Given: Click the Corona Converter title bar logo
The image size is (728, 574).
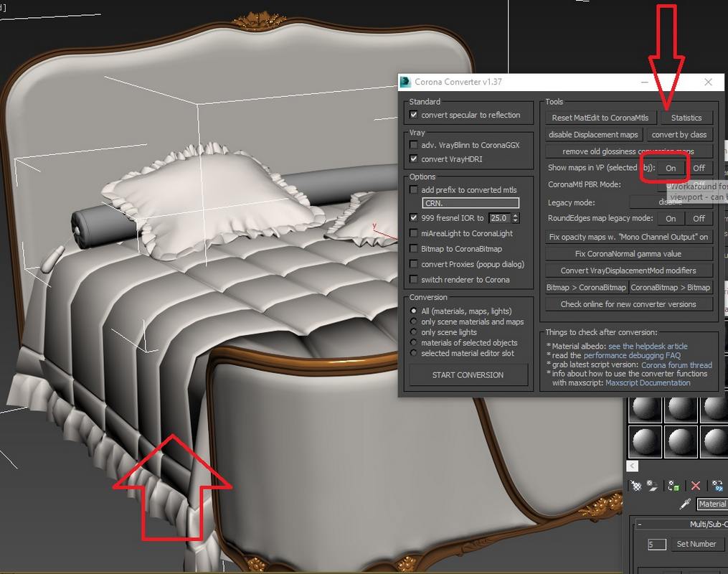Looking at the screenshot, I should [405, 82].
